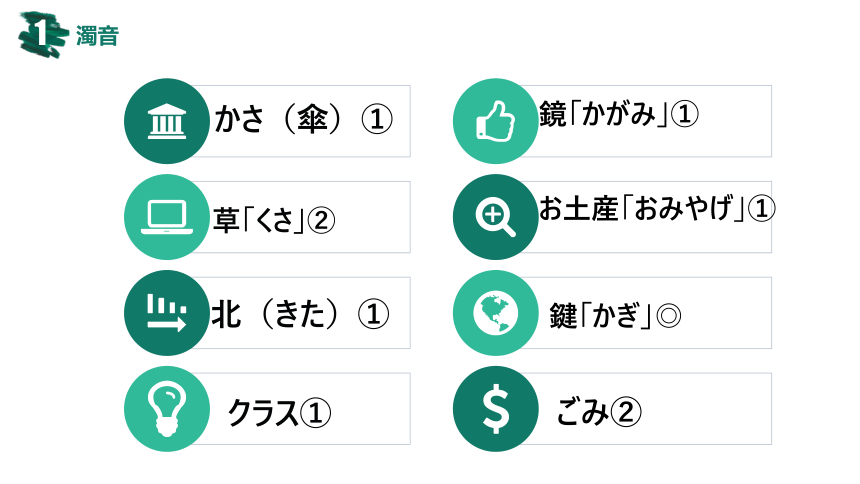Click the laptop icon beside 草
860x484 pixels.
pos(167,217)
